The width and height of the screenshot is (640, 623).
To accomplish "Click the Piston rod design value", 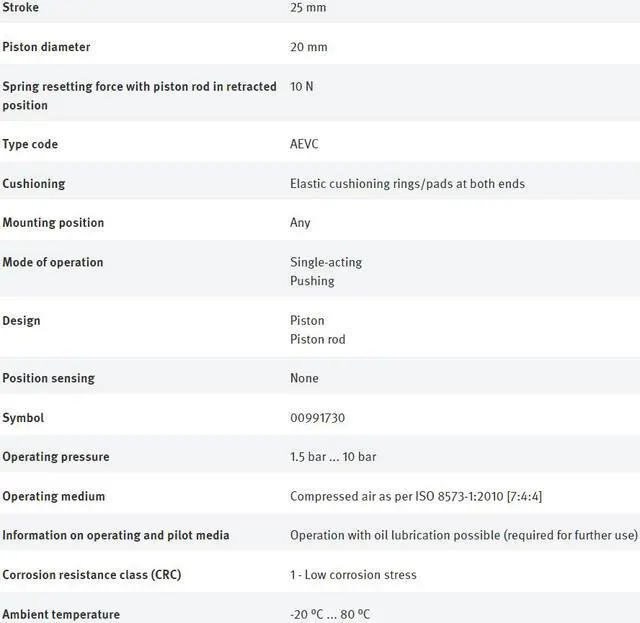I will [x=317, y=339].
